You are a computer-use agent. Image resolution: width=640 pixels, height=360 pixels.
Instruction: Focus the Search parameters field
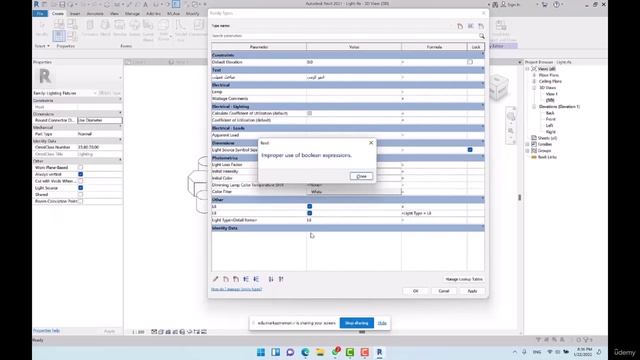(345, 36)
